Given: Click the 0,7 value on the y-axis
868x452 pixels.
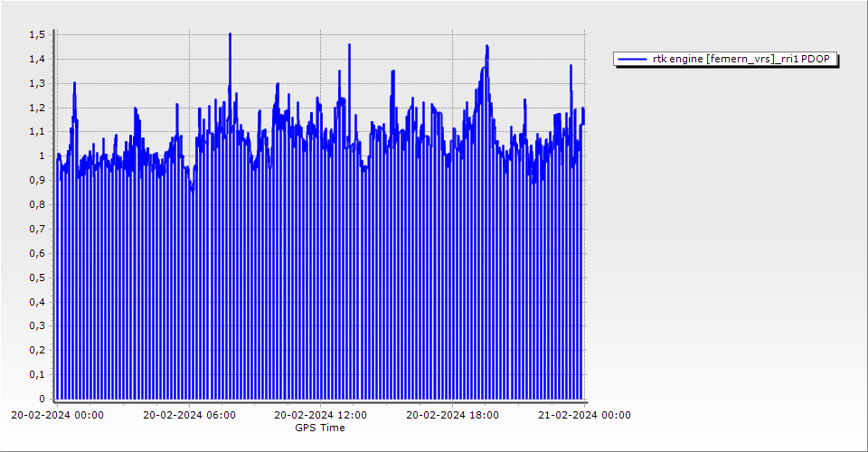Looking at the screenshot, I should click(36, 229).
